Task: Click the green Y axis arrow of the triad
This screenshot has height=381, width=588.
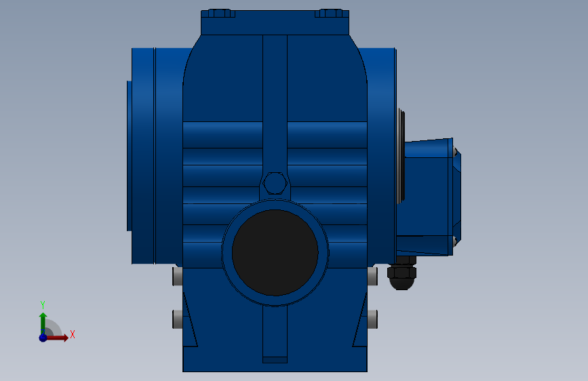Action: click(x=43, y=323)
